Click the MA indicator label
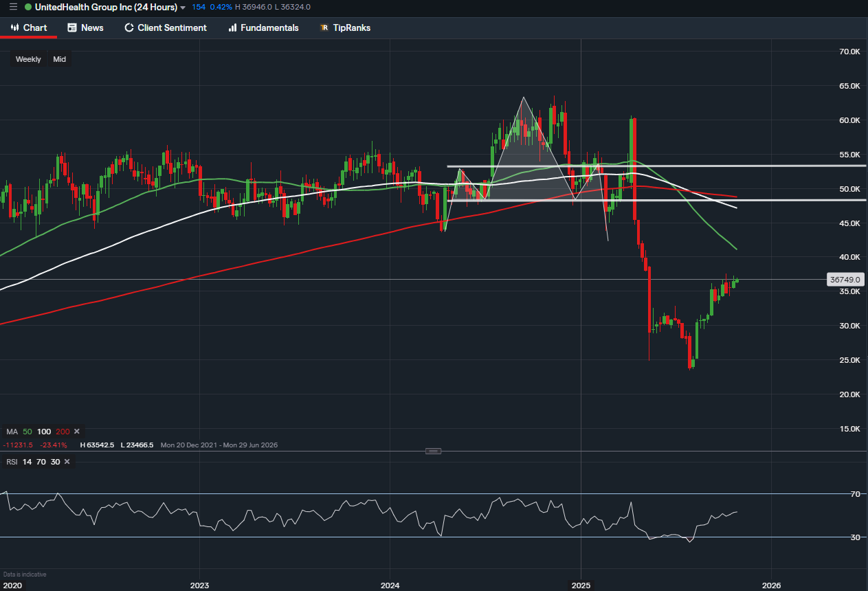This screenshot has height=591, width=868. click(x=12, y=432)
